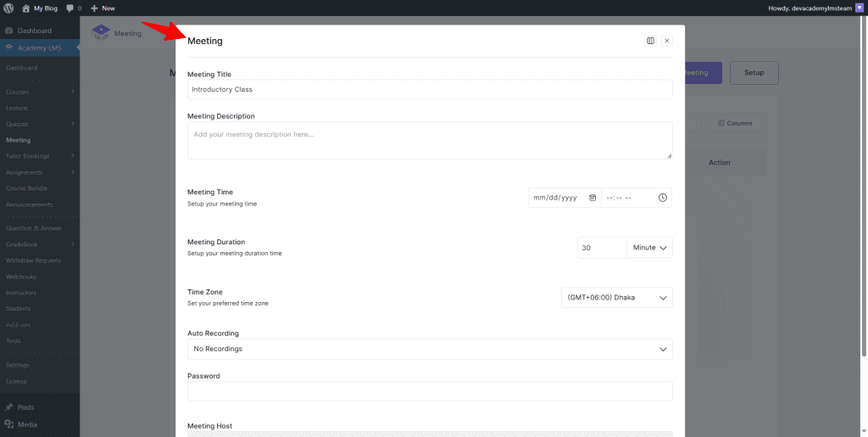Click the Columns button
The width and height of the screenshot is (868, 437).
click(735, 123)
